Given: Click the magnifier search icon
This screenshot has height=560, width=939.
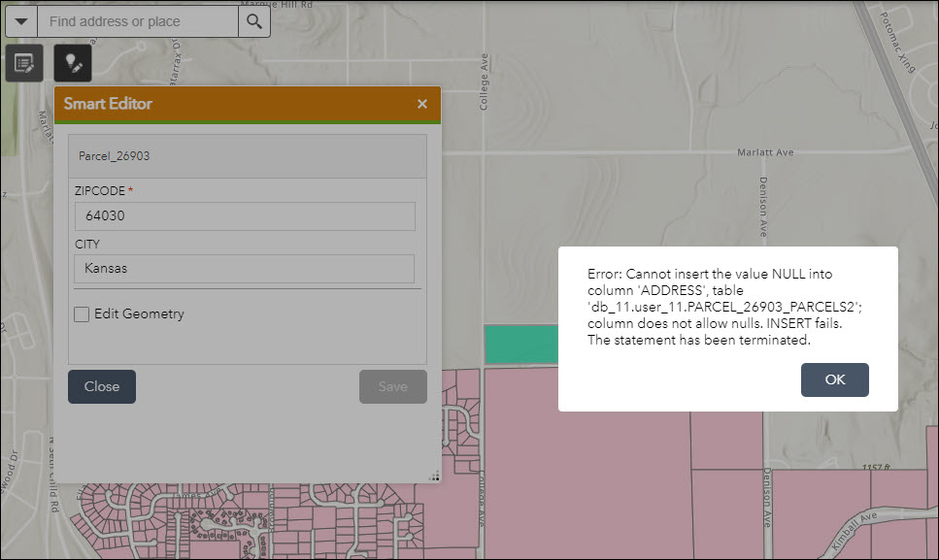Looking at the screenshot, I should click(254, 21).
